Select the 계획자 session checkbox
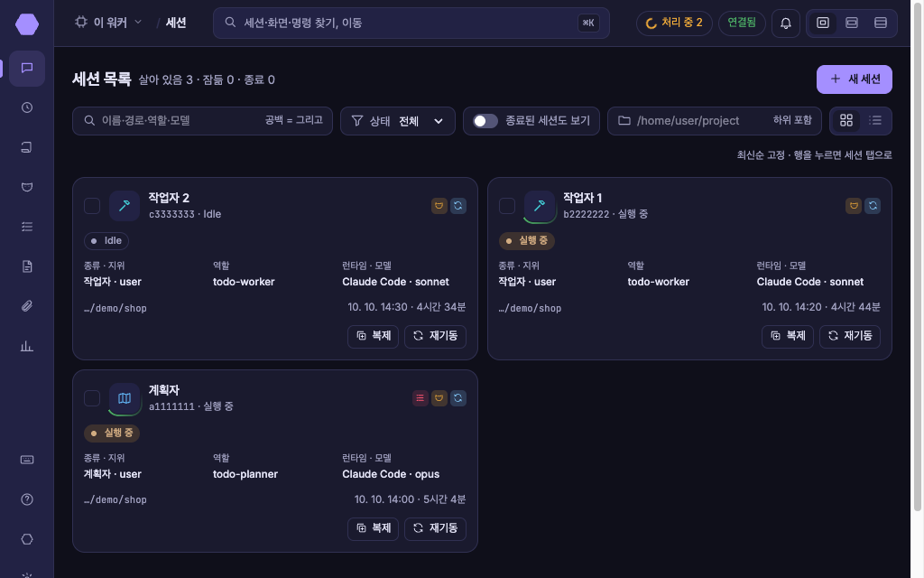This screenshot has height=578, width=924. [92, 398]
